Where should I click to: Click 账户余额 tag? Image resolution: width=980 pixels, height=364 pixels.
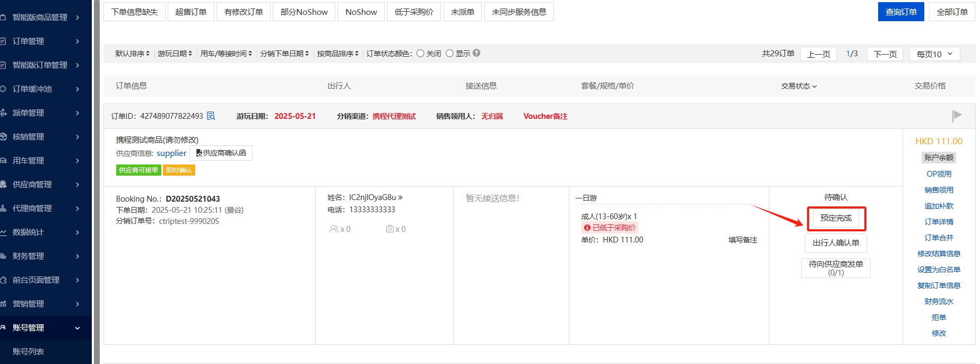point(939,158)
